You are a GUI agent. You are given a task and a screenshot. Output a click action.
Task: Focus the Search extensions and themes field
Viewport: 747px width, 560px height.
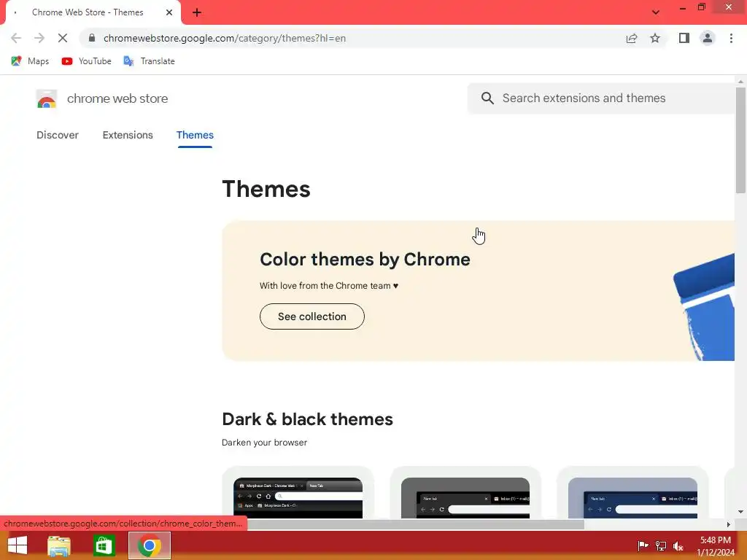[x=601, y=98]
